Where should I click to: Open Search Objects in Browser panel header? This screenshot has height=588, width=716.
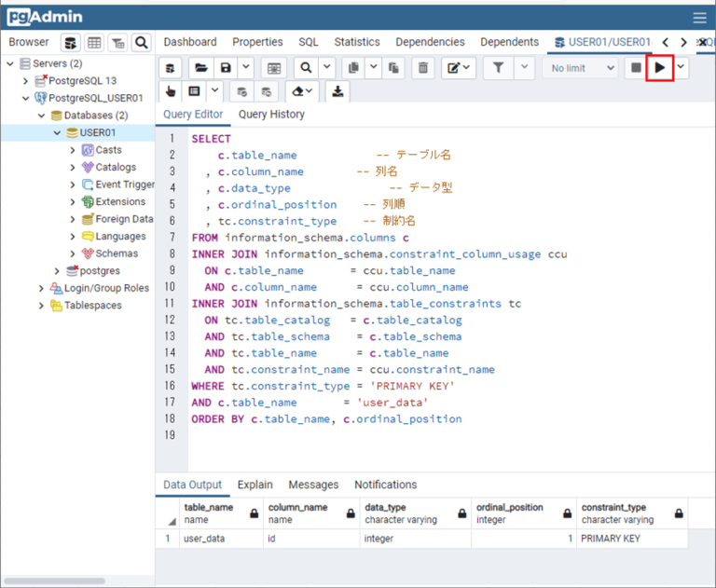click(x=141, y=42)
